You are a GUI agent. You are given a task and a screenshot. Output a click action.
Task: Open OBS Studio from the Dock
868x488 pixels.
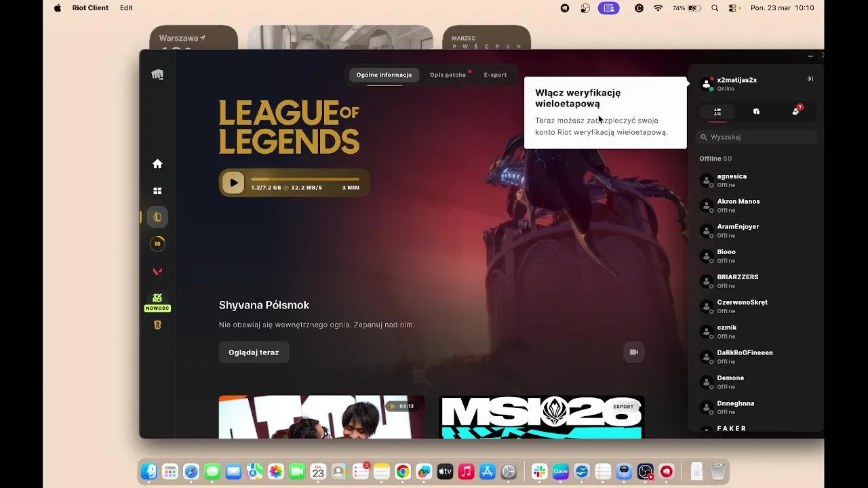tap(646, 472)
